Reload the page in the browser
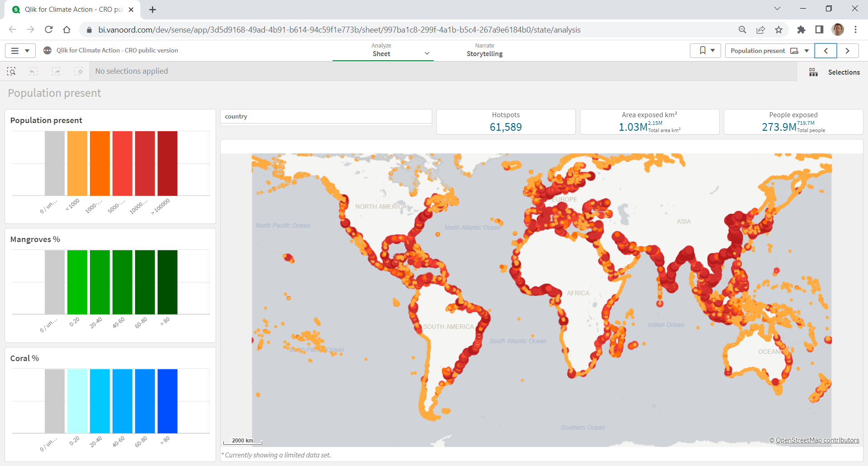The width and height of the screenshot is (868, 466). tap(48, 29)
